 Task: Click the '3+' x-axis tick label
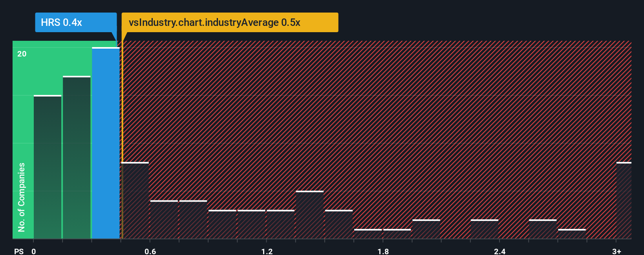(x=617, y=251)
